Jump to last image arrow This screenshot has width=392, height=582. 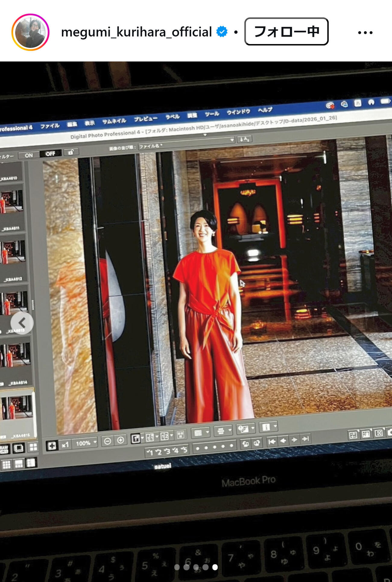(305, 439)
